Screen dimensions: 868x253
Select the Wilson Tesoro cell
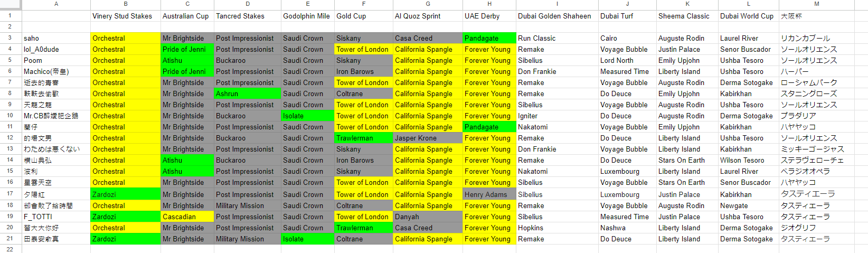coord(748,160)
